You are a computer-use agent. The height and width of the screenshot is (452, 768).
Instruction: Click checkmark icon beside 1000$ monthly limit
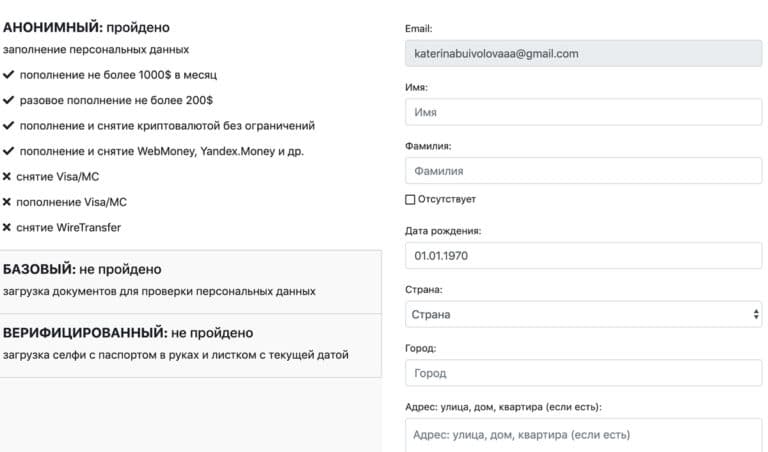pos(9,75)
